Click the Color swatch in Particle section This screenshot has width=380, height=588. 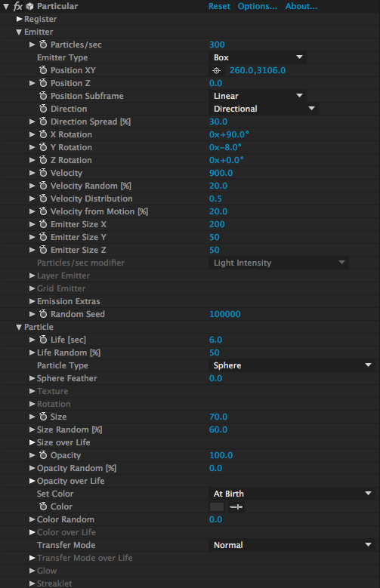pyautogui.click(x=217, y=506)
